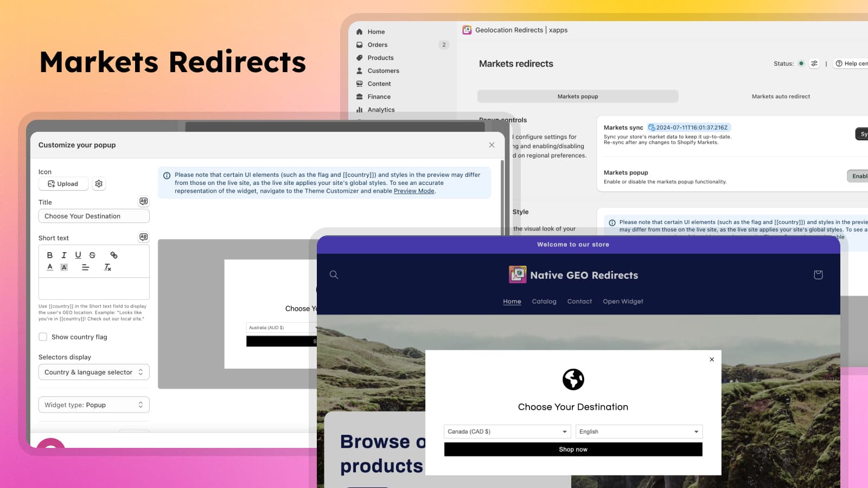Click the storefront search magnifier icon
This screenshot has width=868, height=488.
click(334, 275)
